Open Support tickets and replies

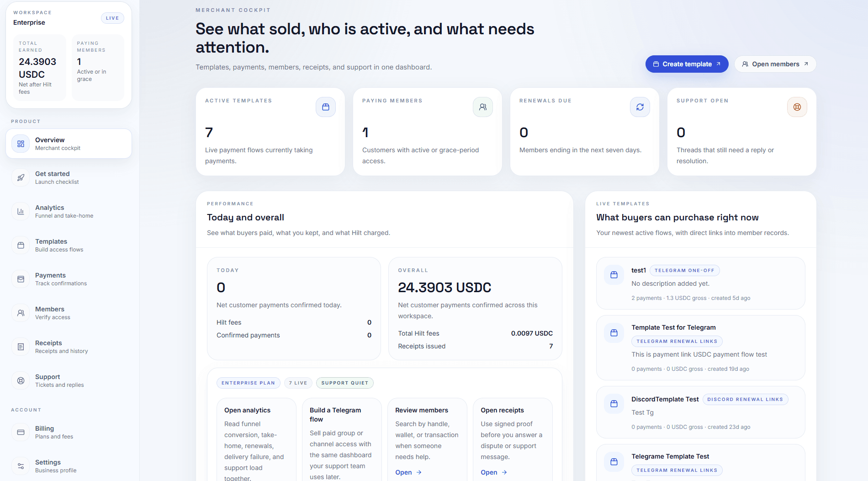click(x=69, y=380)
